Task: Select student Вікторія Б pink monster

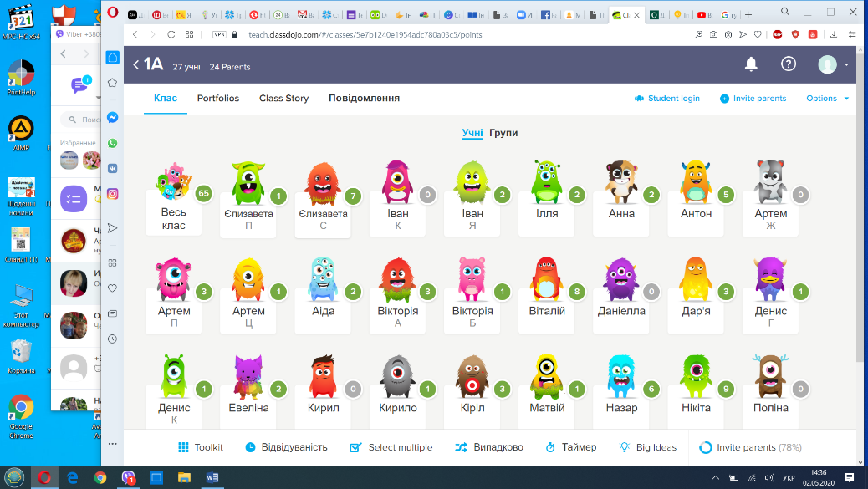Action: 472,279
